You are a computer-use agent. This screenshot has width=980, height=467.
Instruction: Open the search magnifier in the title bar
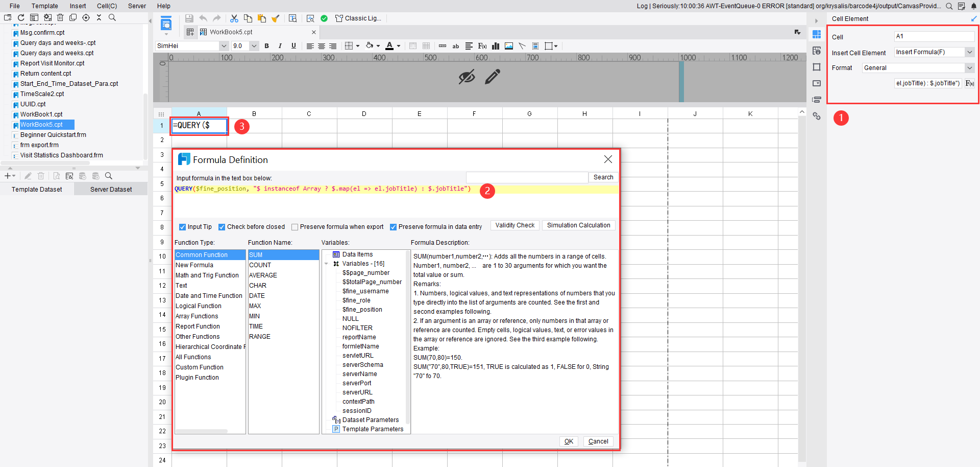pos(949,7)
